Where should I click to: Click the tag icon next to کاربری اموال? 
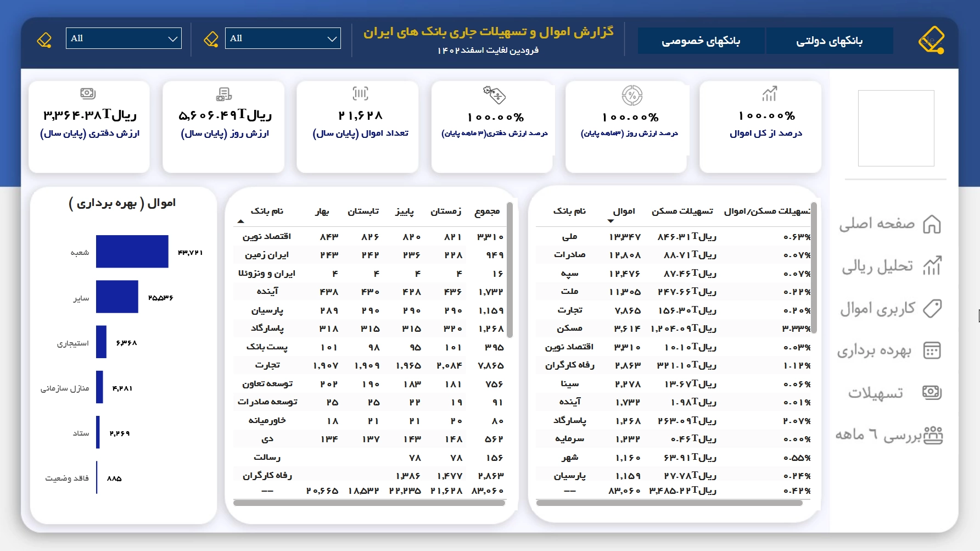point(932,308)
